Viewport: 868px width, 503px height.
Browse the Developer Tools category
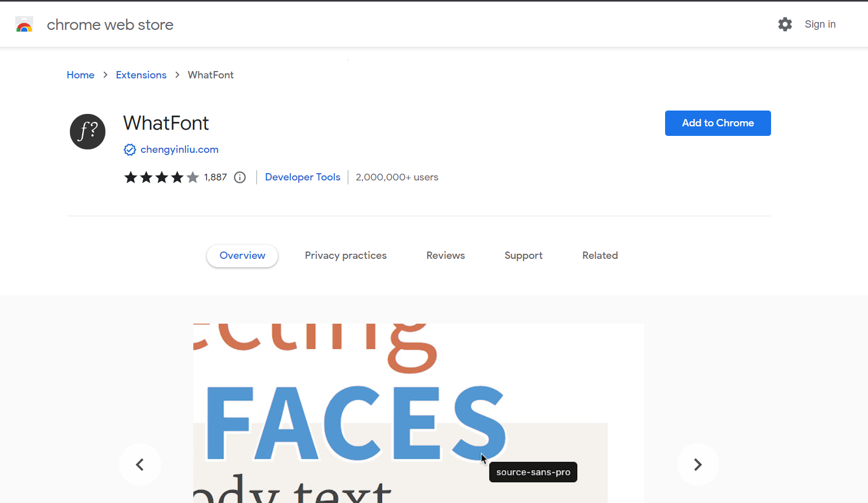(303, 177)
